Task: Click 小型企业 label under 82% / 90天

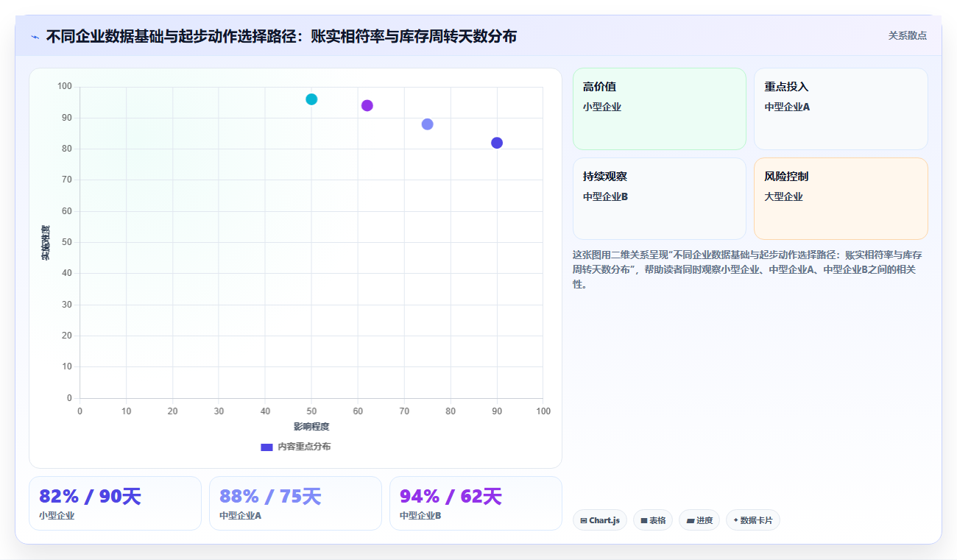Action: (x=57, y=516)
